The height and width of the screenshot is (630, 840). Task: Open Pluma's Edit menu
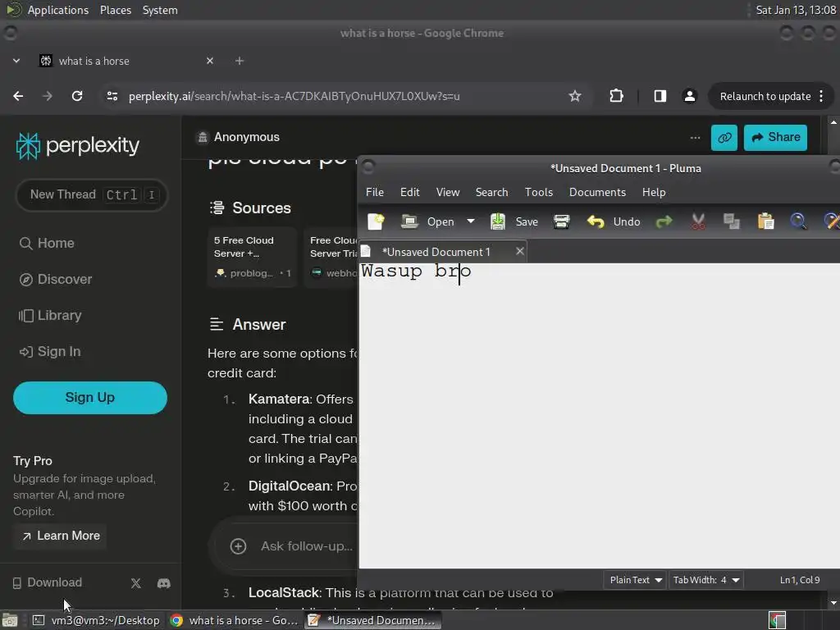tap(410, 192)
